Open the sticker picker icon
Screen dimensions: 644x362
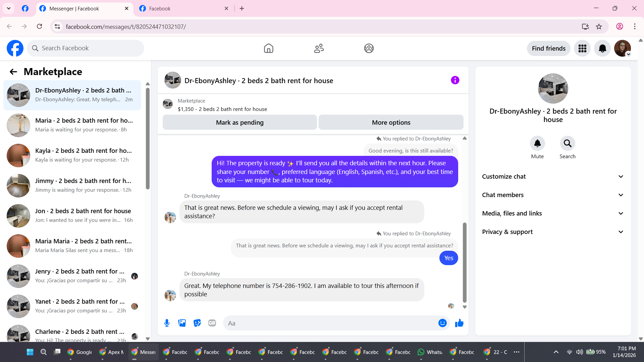[197, 323]
